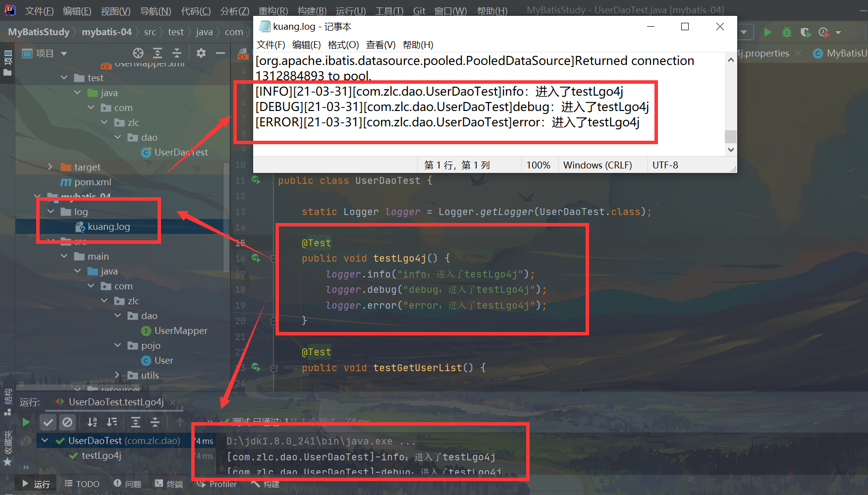Collapse the log folder in project tree
The height and width of the screenshot is (495, 868).
point(51,211)
